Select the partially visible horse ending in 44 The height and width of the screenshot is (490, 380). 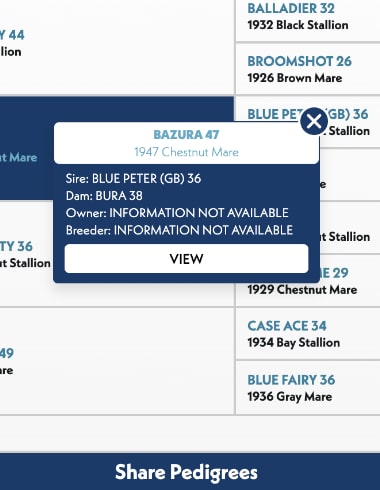coord(12,35)
